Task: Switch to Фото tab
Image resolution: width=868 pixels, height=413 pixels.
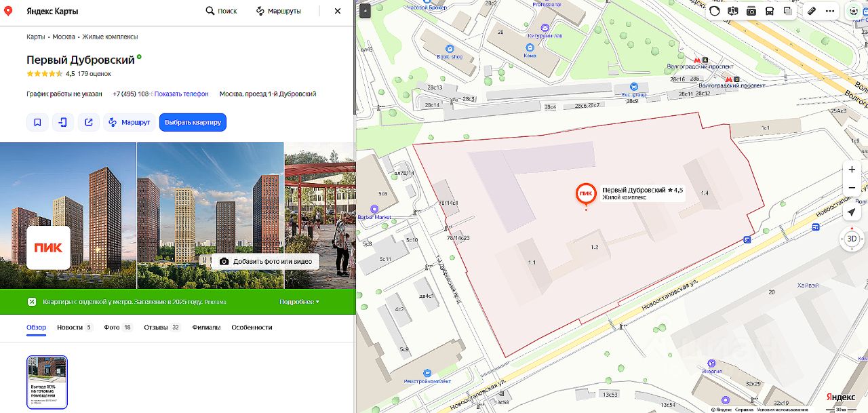Action: [118, 328]
